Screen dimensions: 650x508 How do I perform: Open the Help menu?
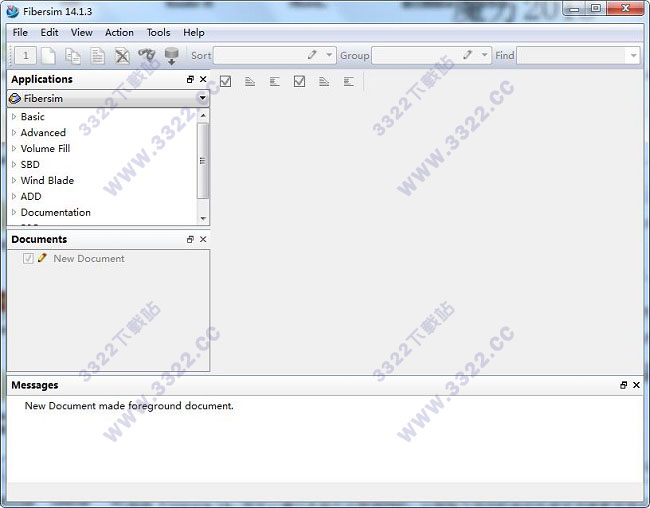pos(194,32)
